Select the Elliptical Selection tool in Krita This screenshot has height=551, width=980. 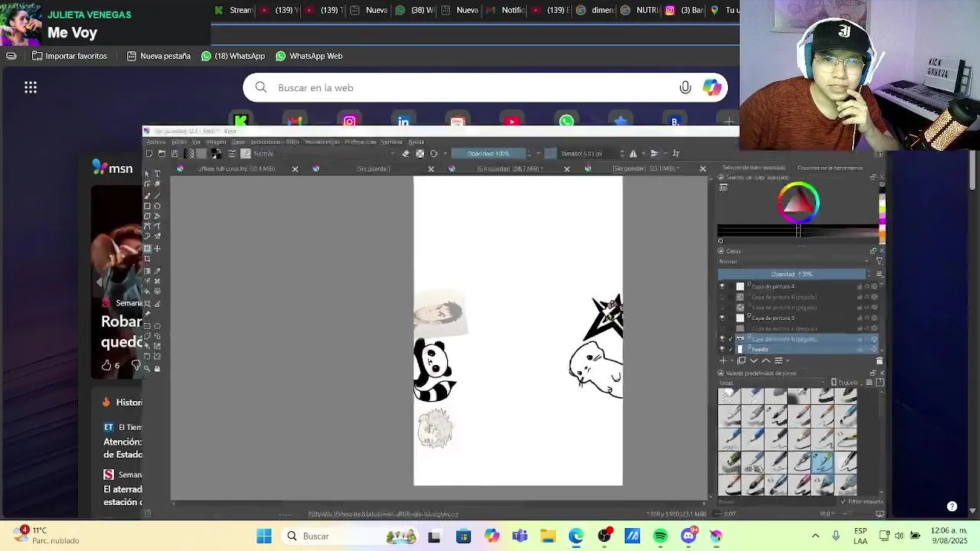pyautogui.click(x=157, y=325)
